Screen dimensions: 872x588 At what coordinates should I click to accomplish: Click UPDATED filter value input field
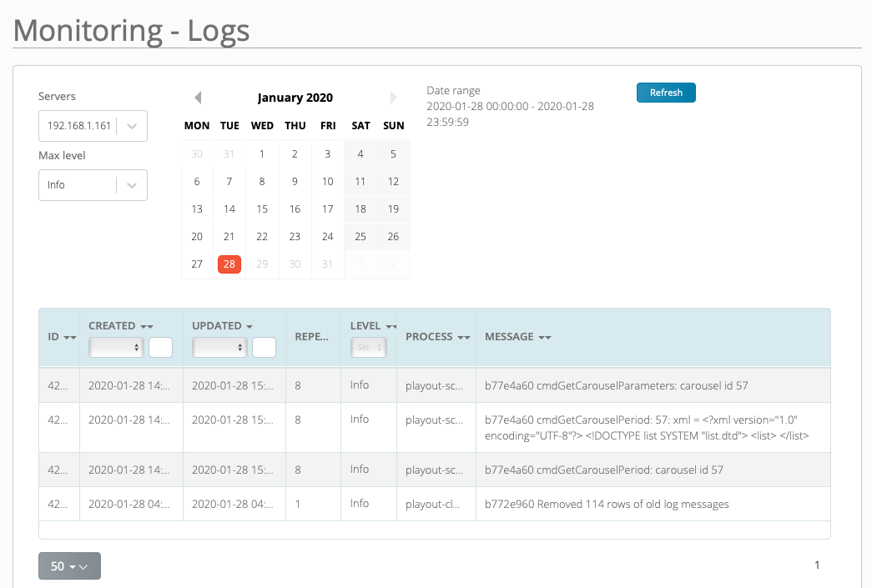(x=265, y=347)
